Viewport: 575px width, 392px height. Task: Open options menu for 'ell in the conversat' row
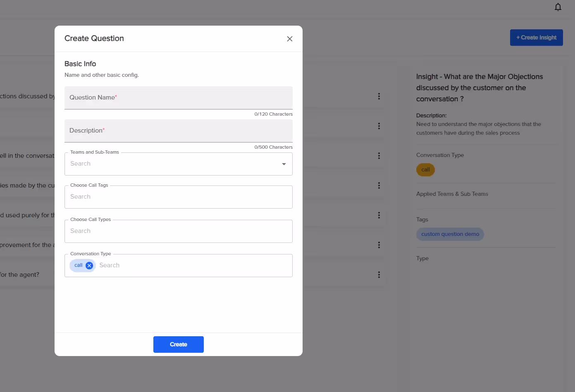click(379, 156)
